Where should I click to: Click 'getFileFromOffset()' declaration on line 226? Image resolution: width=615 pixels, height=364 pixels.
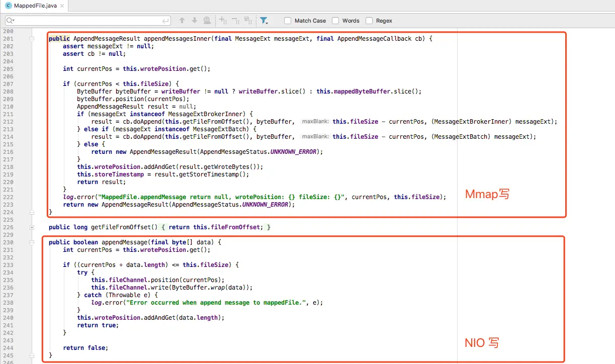[x=124, y=227]
